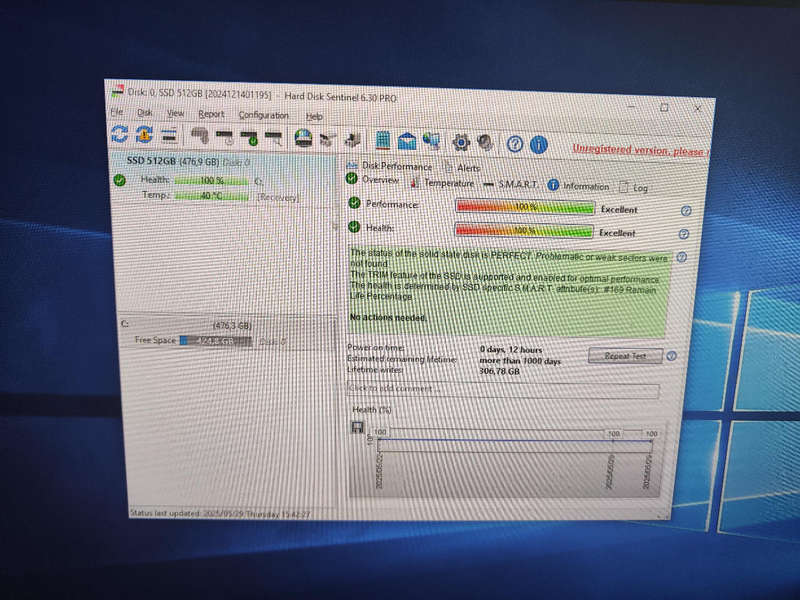Click the dark disk icon before blue report sheet
This screenshot has width=800, height=600.
pos(353,140)
